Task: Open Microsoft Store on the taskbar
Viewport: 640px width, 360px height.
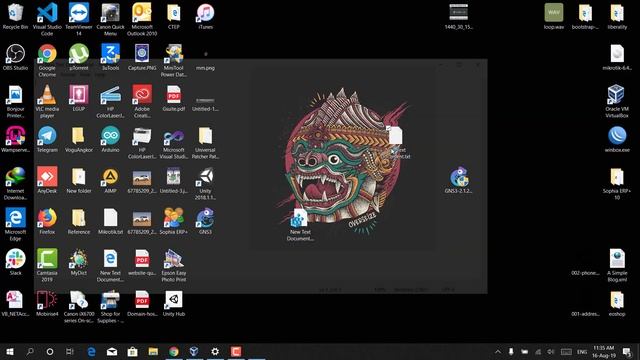Action: [132, 351]
